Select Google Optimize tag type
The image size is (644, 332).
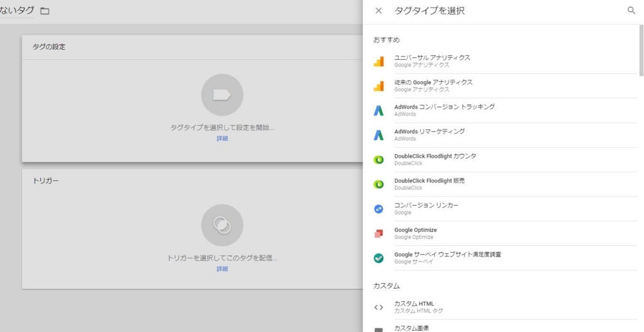(x=504, y=234)
